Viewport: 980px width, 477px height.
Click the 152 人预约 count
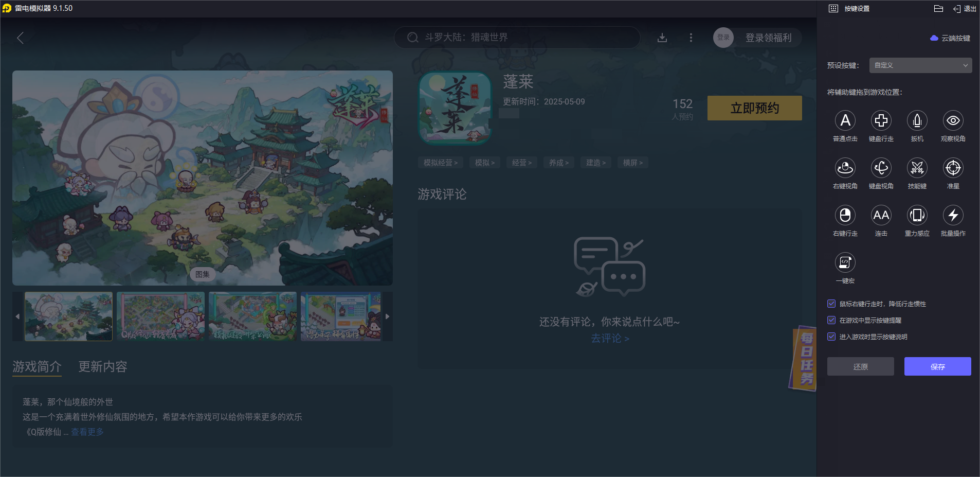tap(682, 109)
